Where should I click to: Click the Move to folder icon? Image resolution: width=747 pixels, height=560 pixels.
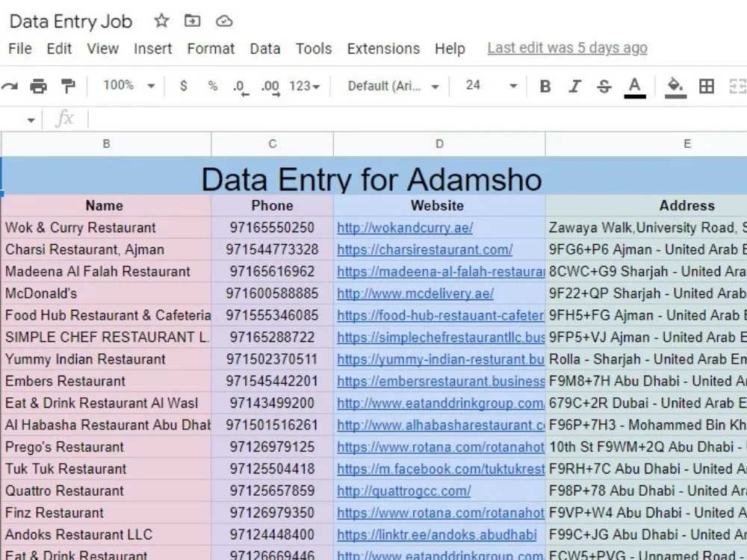193,21
